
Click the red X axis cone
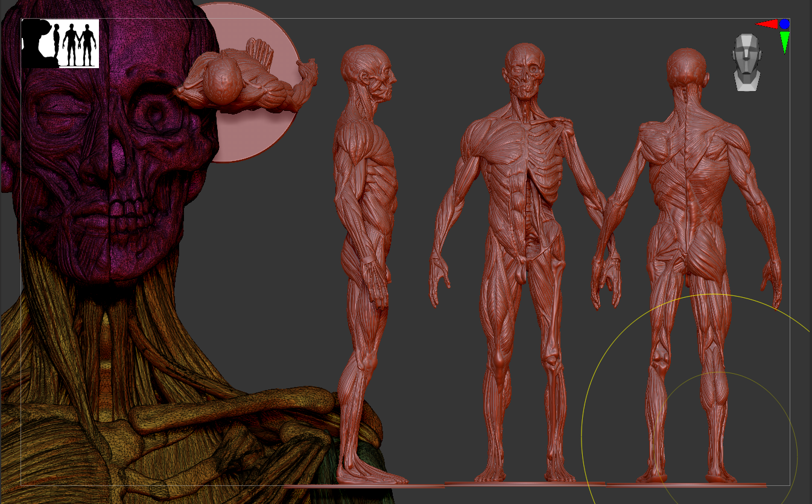coord(767,24)
